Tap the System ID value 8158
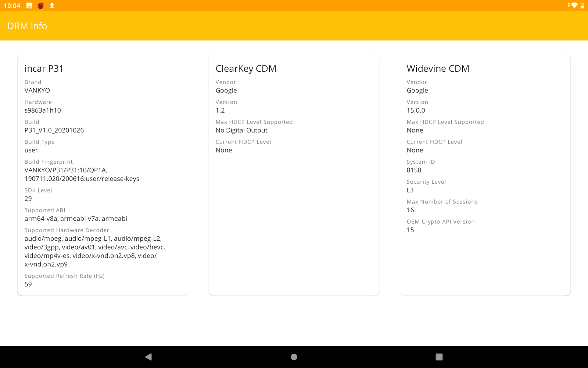Image resolution: width=588 pixels, height=368 pixels. tap(414, 170)
